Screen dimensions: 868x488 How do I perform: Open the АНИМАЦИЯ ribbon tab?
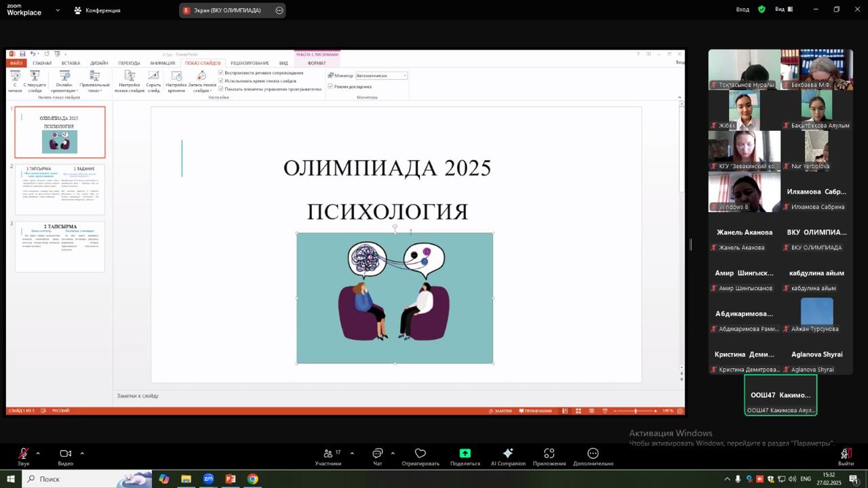click(x=162, y=63)
